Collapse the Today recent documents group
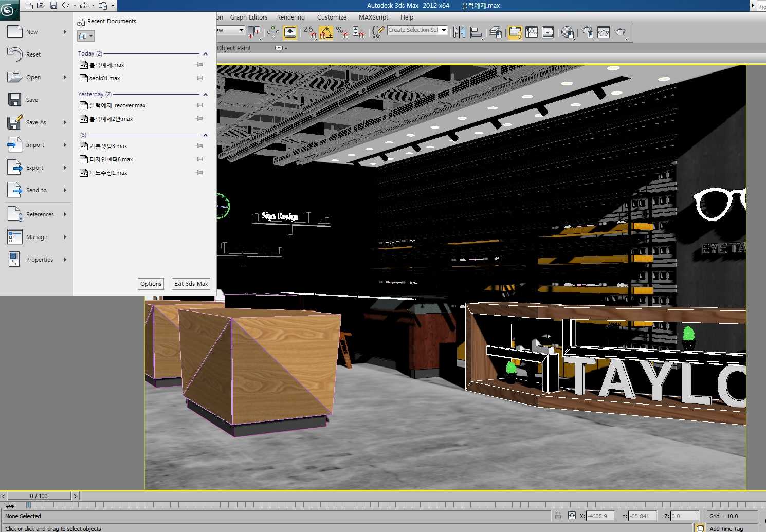The image size is (766, 532). pyautogui.click(x=205, y=53)
